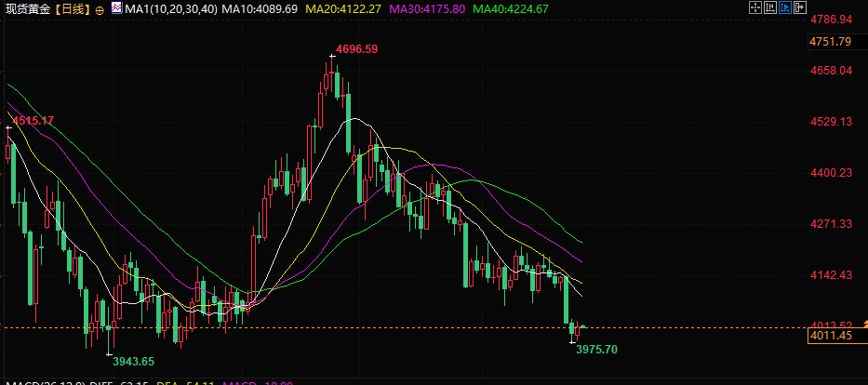Click the candlestick at the 3975.70 low
868x385 pixels.
572,331
